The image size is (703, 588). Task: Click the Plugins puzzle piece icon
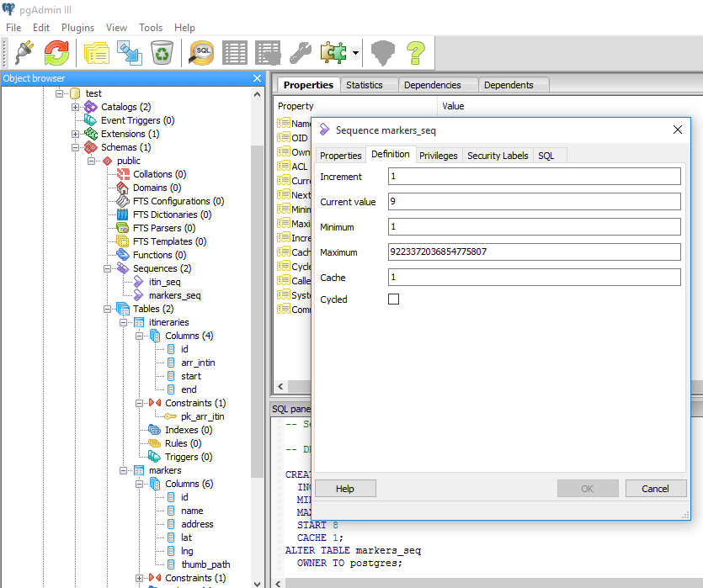coord(333,52)
